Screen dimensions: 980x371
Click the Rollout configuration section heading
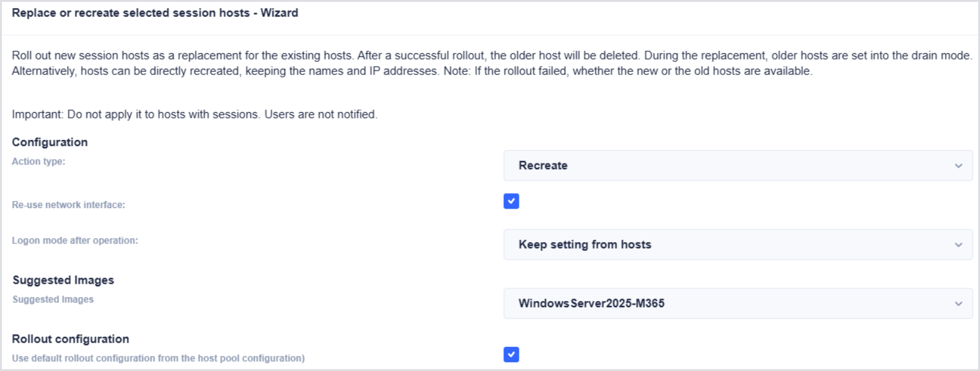(x=71, y=339)
